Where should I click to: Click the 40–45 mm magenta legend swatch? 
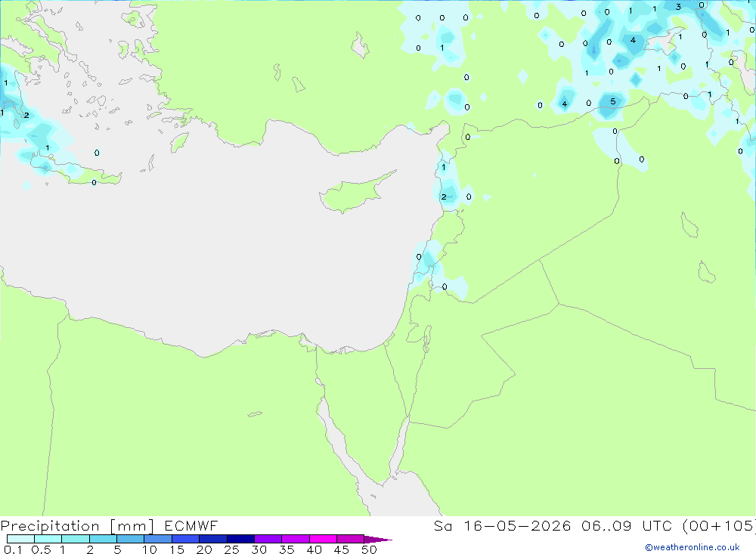(x=323, y=539)
